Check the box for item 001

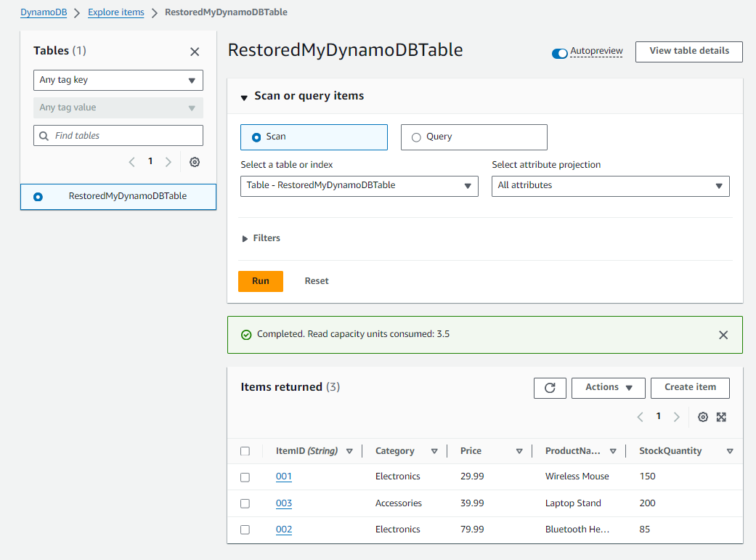tap(245, 477)
